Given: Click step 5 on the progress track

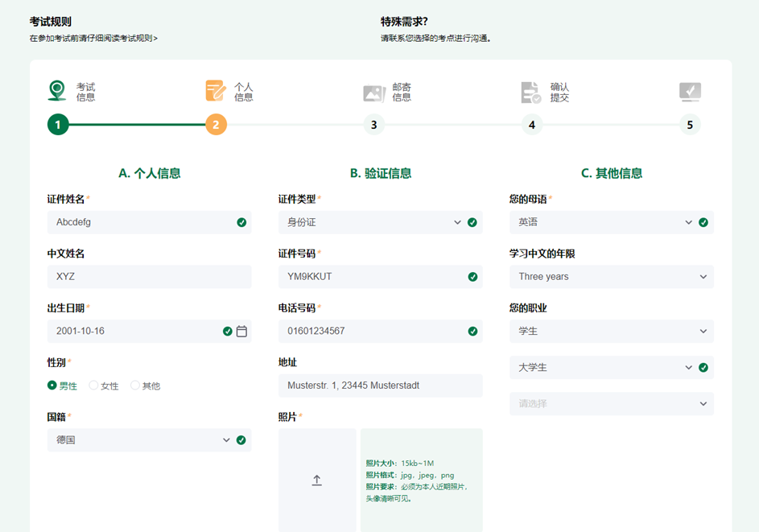Looking at the screenshot, I should coord(690,125).
